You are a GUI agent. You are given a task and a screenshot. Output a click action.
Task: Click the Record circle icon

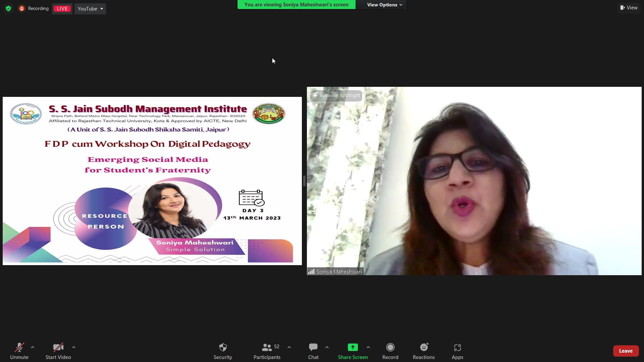(390, 348)
